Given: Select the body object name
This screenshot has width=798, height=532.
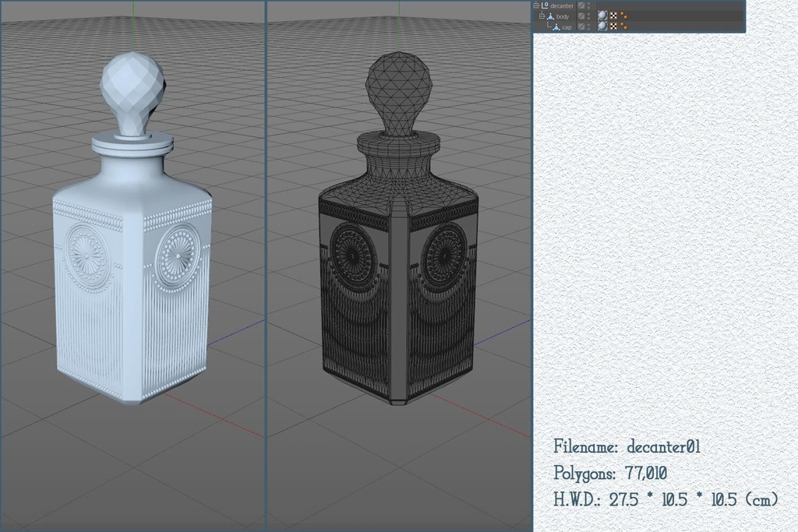Looking at the screenshot, I should tap(563, 17).
